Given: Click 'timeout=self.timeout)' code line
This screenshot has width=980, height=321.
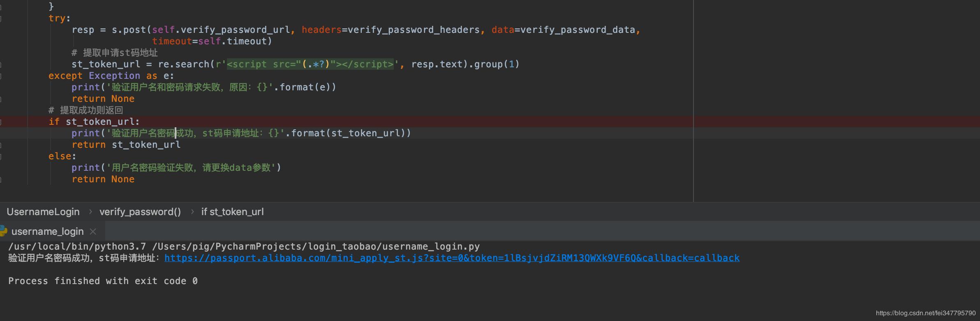Looking at the screenshot, I should [212, 41].
